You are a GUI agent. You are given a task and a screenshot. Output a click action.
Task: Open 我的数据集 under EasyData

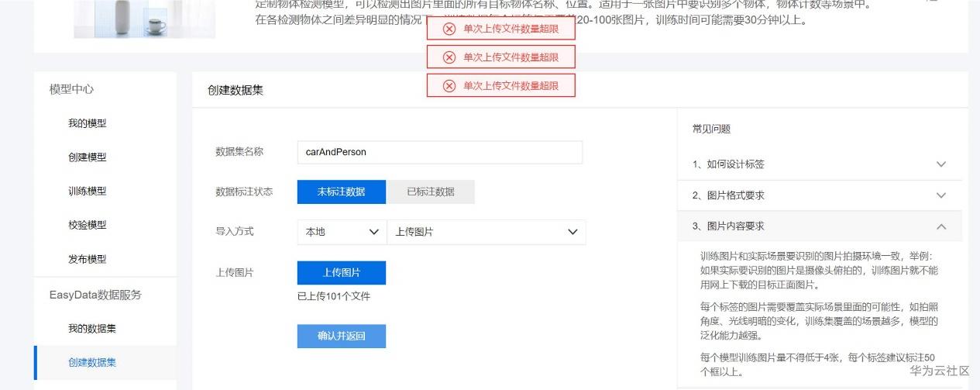click(x=92, y=329)
